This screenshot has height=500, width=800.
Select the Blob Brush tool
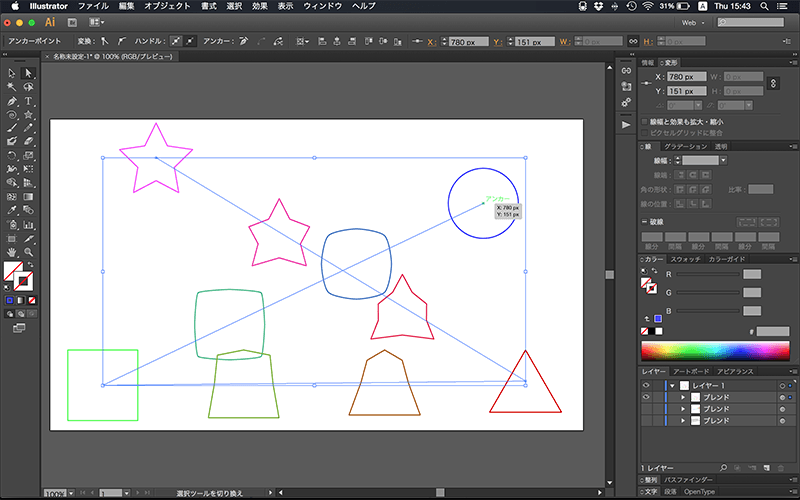pyautogui.click(x=11, y=141)
